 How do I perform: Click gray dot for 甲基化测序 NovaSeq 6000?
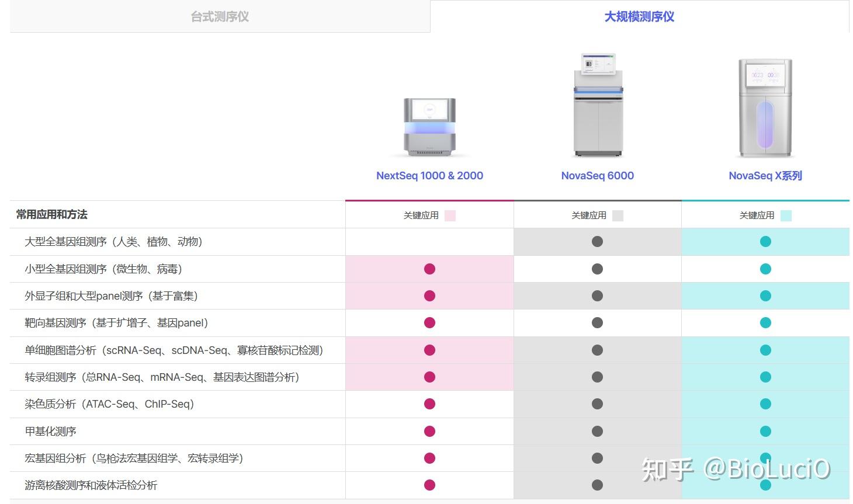click(597, 432)
